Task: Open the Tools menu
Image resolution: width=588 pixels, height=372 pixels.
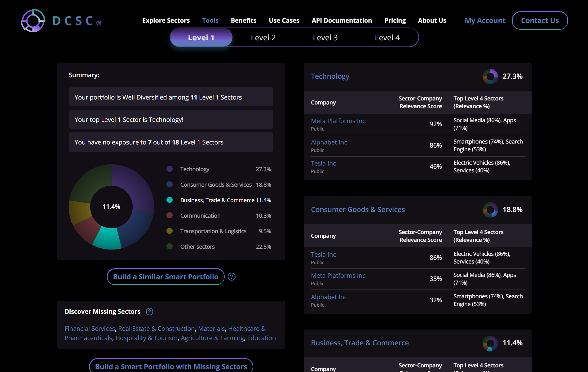Action: [210, 20]
